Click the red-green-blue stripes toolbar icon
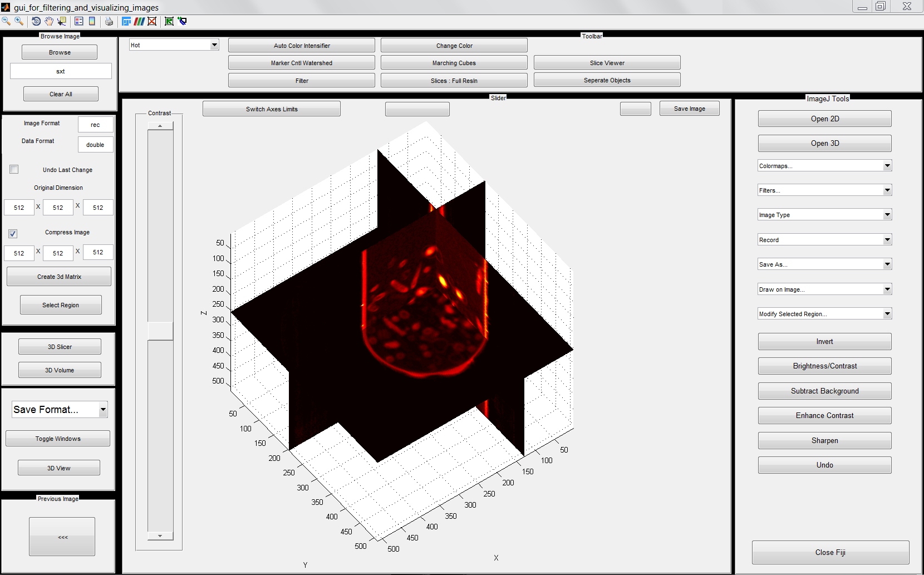The height and width of the screenshot is (575, 924). (x=139, y=21)
